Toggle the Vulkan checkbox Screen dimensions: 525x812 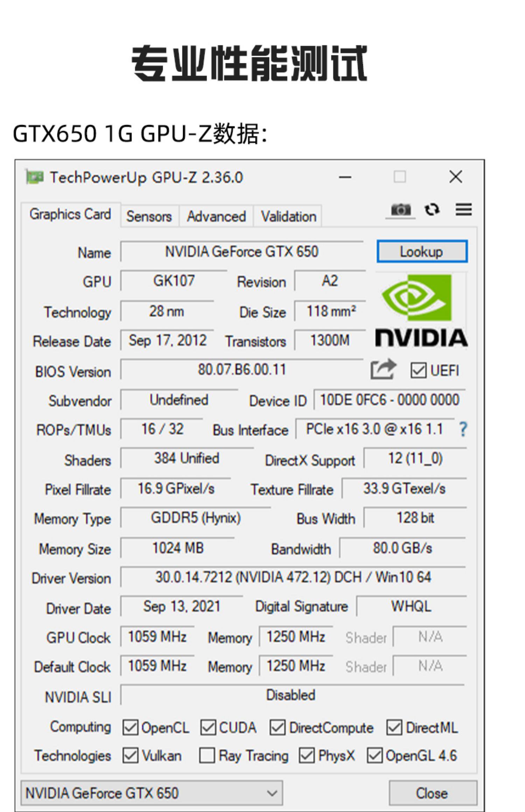(x=130, y=756)
